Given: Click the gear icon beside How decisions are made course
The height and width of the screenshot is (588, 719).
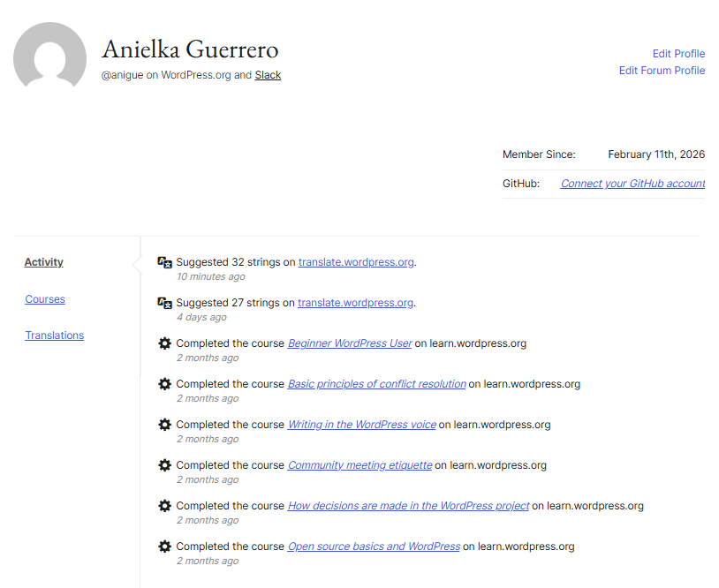Looking at the screenshot, I should pos(164,505).
